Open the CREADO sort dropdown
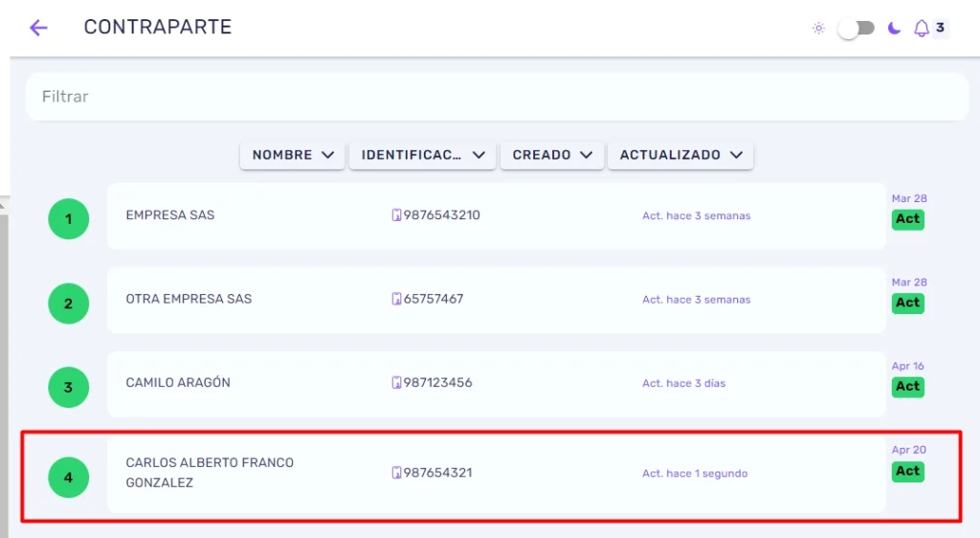 click(x=552, y=155)
